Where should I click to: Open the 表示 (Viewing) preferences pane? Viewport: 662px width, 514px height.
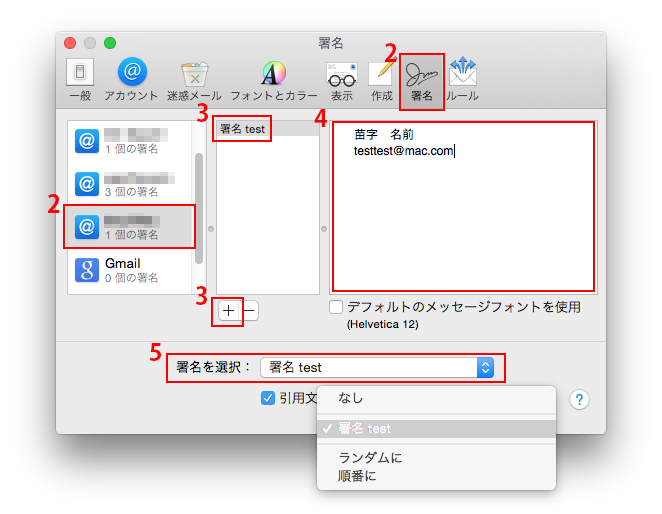click(342, 82)
